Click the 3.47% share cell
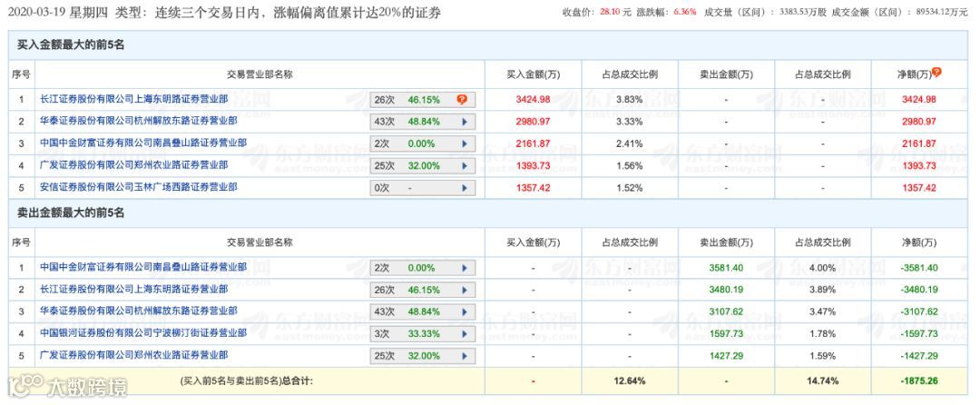The width and height of the screenshot is (980, 405). coord(822,311)
